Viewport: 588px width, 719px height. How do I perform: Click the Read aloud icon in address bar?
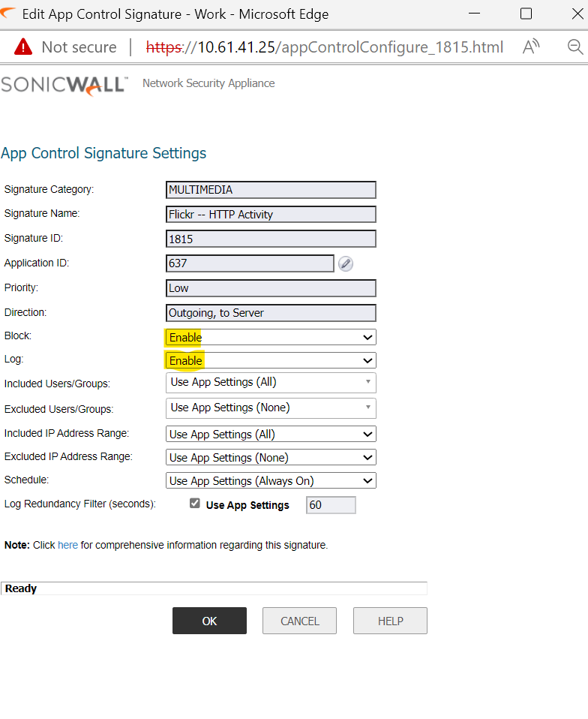pos(531,47)
